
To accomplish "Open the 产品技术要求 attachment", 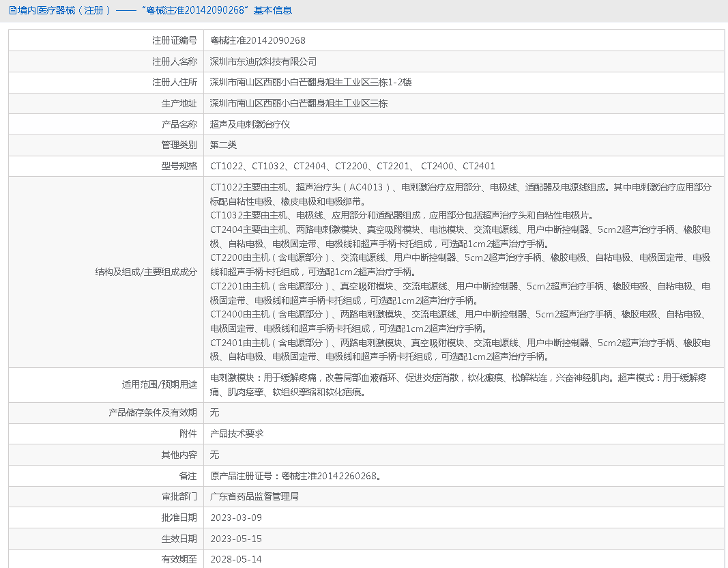I will [x=237, y=434].
